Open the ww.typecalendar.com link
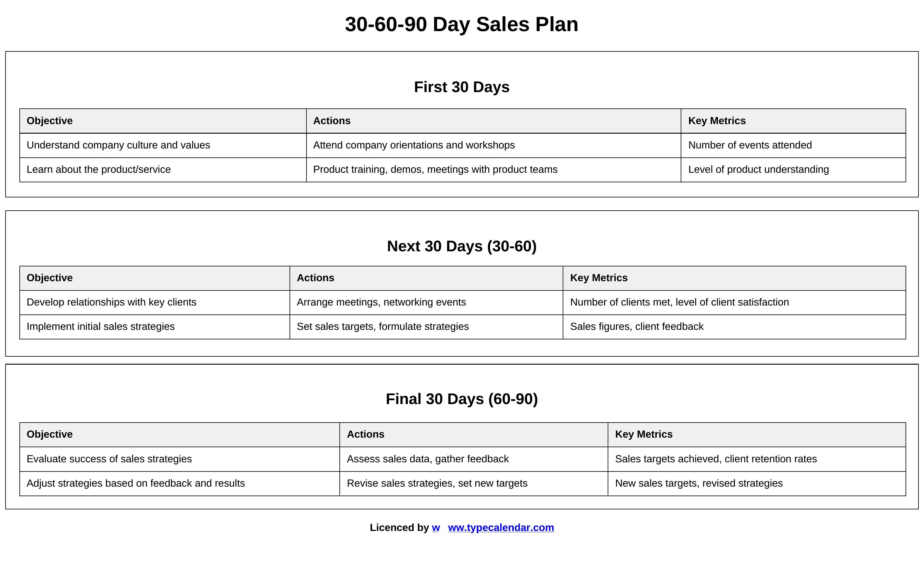This screenshot has height=579, width=924. [x=501, y=528]
